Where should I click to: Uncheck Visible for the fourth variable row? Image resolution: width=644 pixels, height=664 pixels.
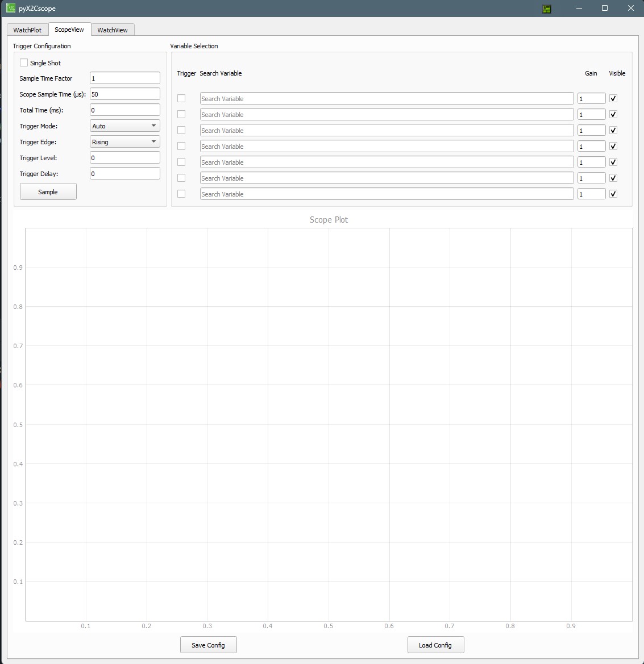[x=613, y=146]
